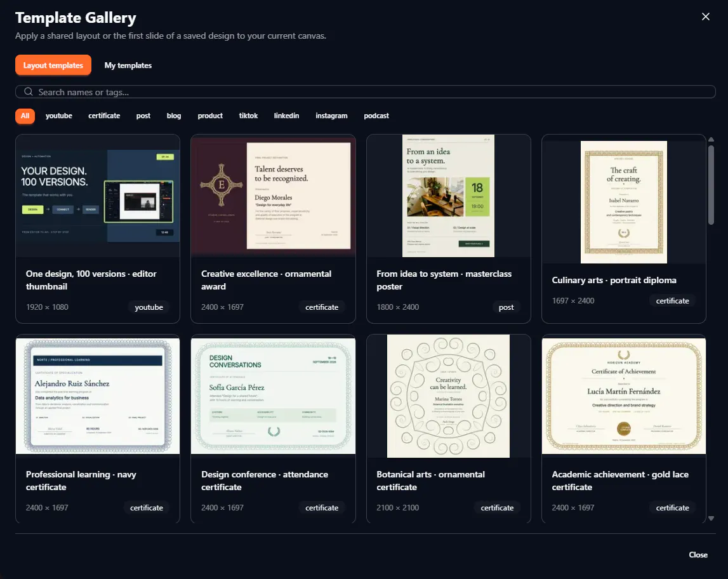
Task: Click the '1697 × 2400' dimensions text
Action: click(573, 300)
